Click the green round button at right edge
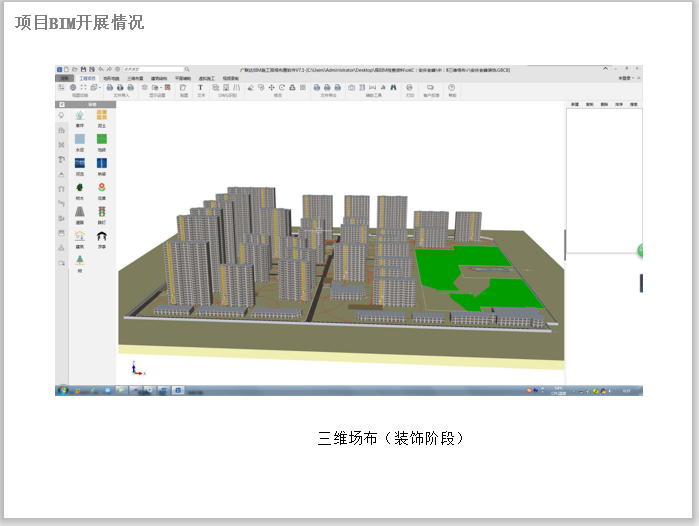699x526 pixels. click(640, 250)
